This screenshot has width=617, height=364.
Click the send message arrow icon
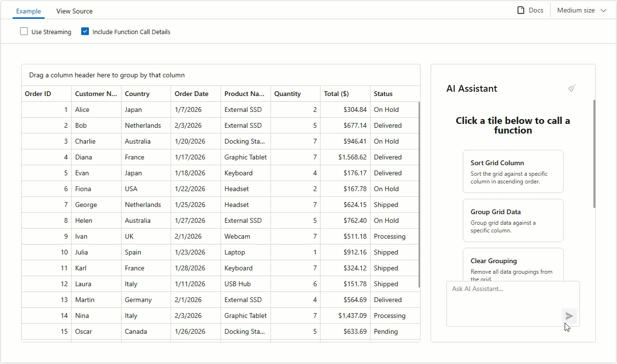tap(569, 316)
